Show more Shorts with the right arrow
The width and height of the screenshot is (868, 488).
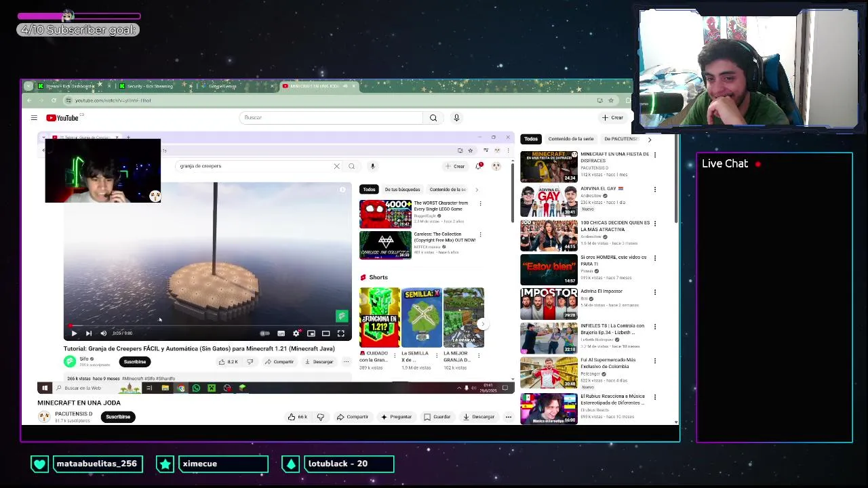[x=482, y=324]
